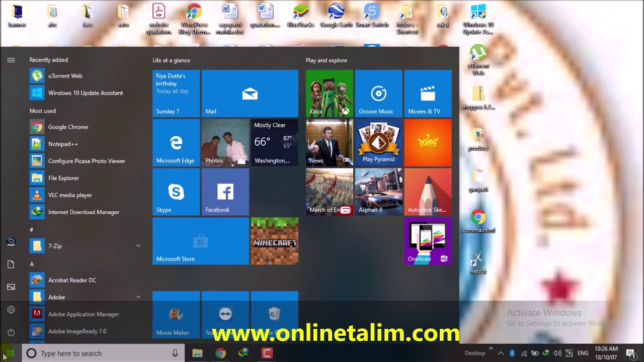
Task: Open the Groove Music tile
Action: 379,94
